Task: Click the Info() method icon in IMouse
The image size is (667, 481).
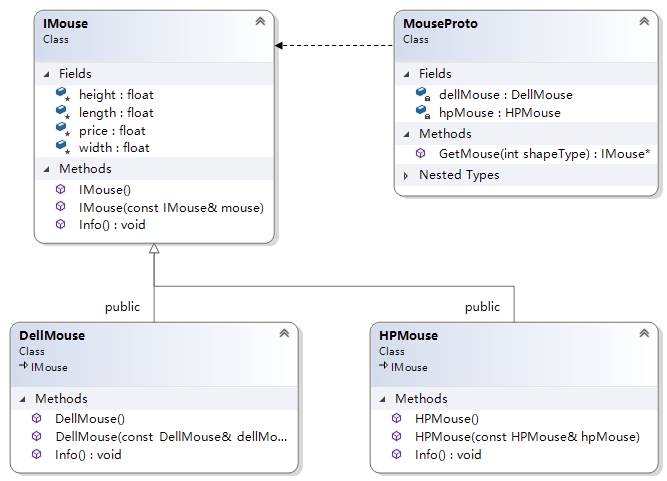Action: click(x=61, y=224)
